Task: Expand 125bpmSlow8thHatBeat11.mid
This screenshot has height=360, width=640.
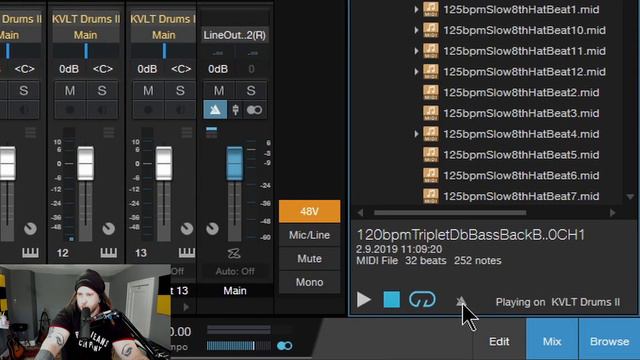Action: point(416,51)
